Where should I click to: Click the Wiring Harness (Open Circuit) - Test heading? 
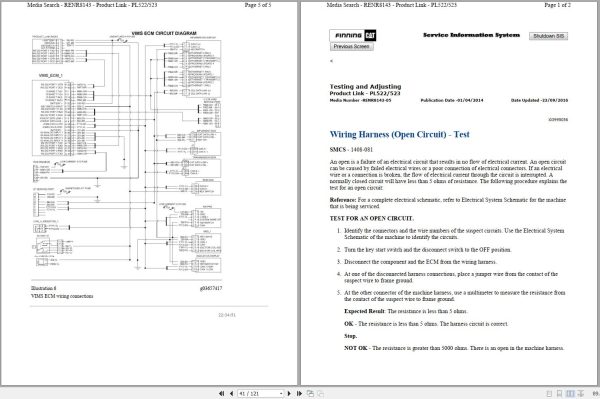(x=399, y=134)
